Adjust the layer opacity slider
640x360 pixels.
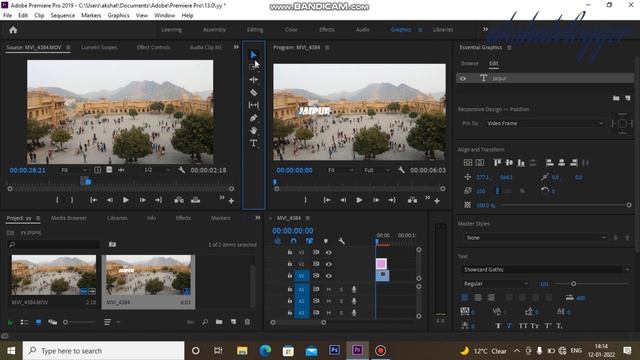pyautogui.click(x=629, y=205)
